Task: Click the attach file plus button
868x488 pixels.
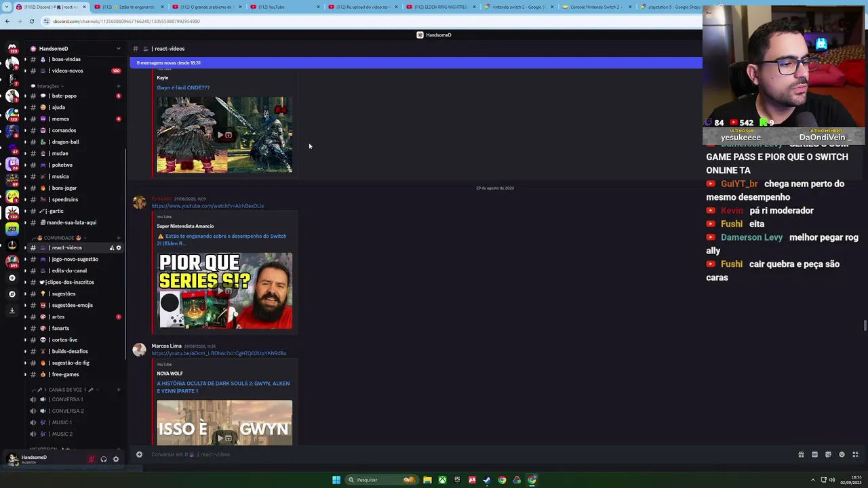Action: tap(139, 454)
